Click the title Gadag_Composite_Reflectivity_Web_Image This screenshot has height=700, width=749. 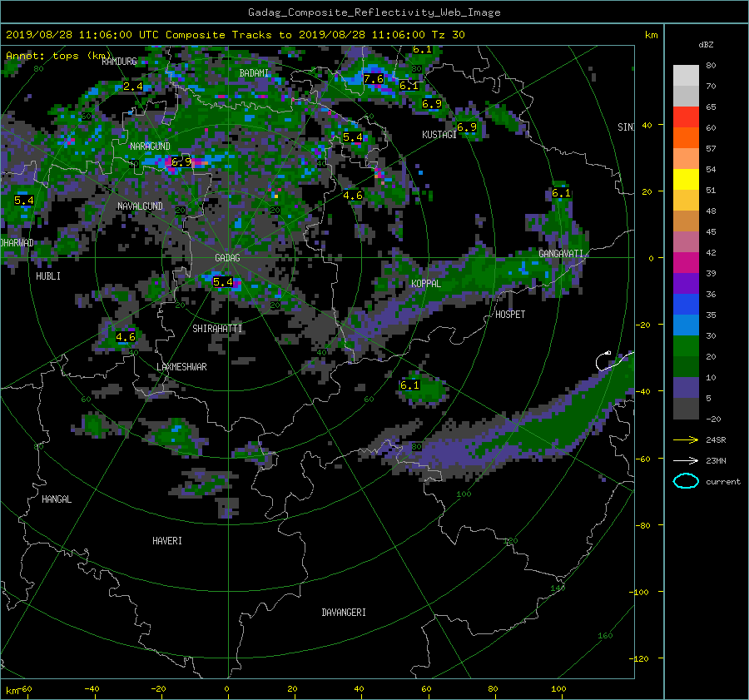point(374,12)
